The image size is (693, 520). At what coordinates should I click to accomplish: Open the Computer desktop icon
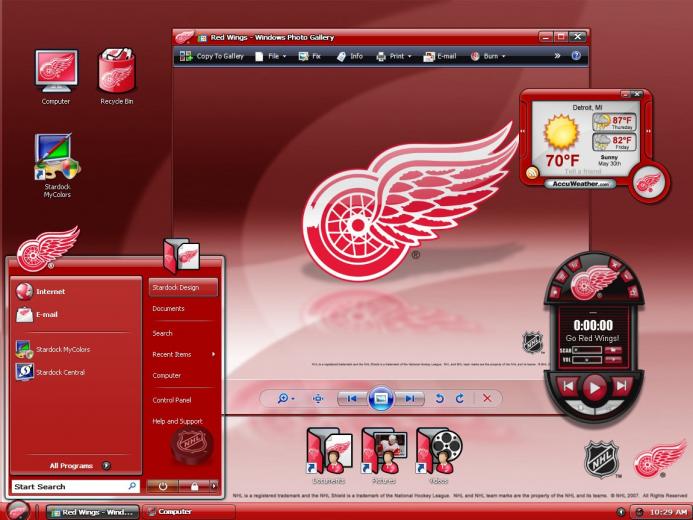click(x=56, y=77)
